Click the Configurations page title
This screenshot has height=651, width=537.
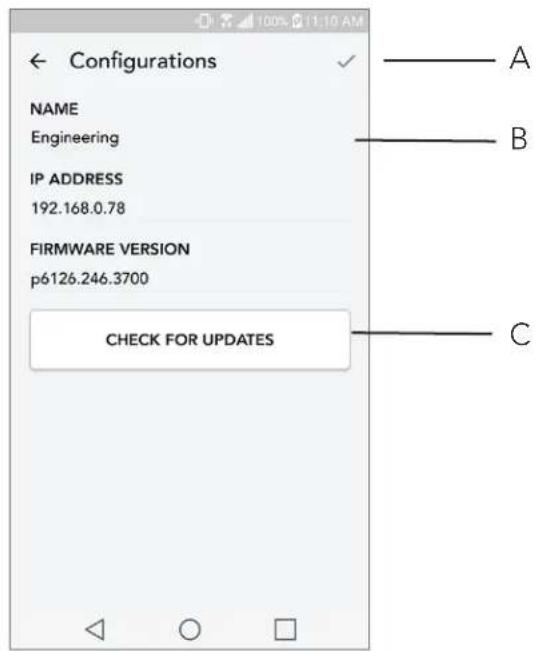point(143,61)
